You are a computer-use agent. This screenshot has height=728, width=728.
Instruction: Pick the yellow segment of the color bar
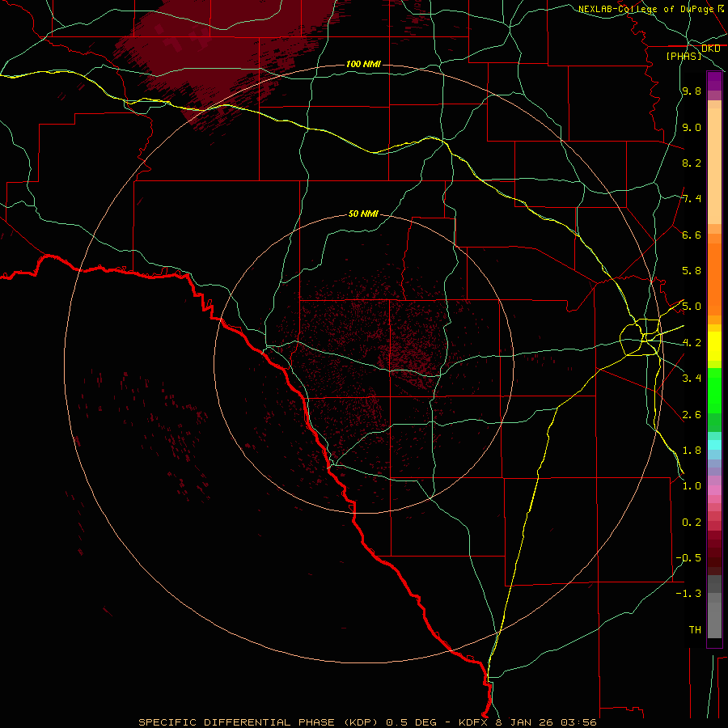[714, 346]
